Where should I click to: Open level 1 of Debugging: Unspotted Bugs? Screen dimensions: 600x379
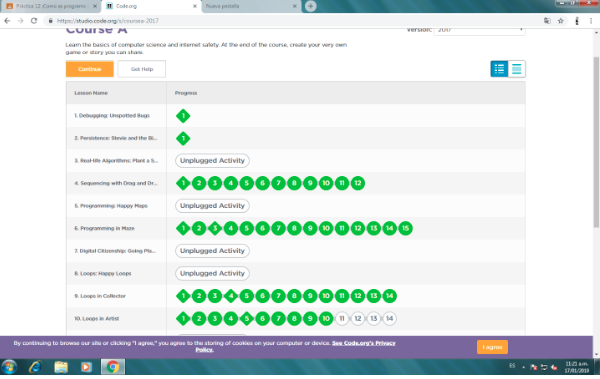(183, 116)
